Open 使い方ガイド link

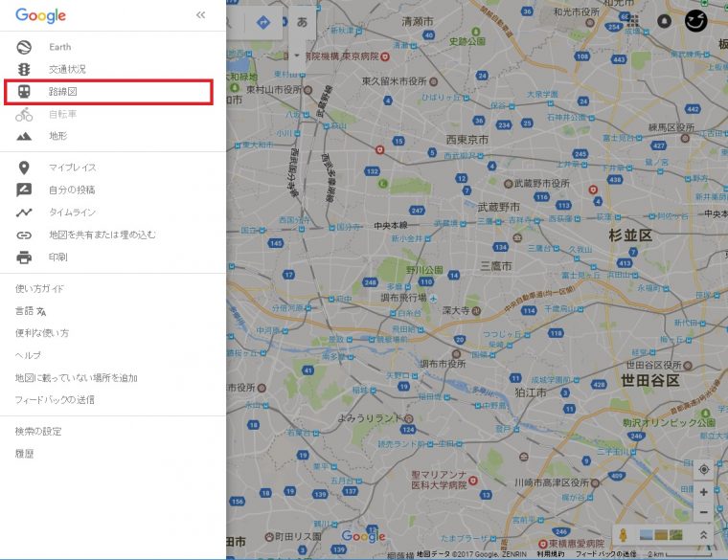point(39,288)
